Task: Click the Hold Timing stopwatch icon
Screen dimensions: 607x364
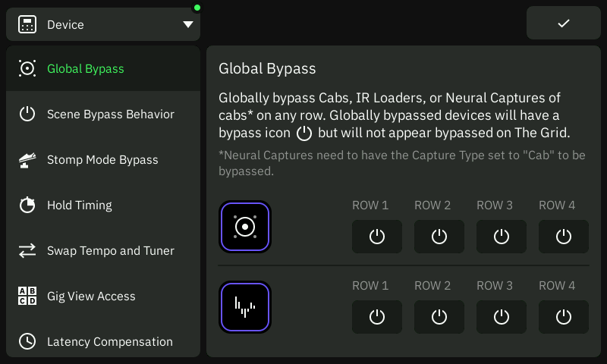Action: pos(27,205)
